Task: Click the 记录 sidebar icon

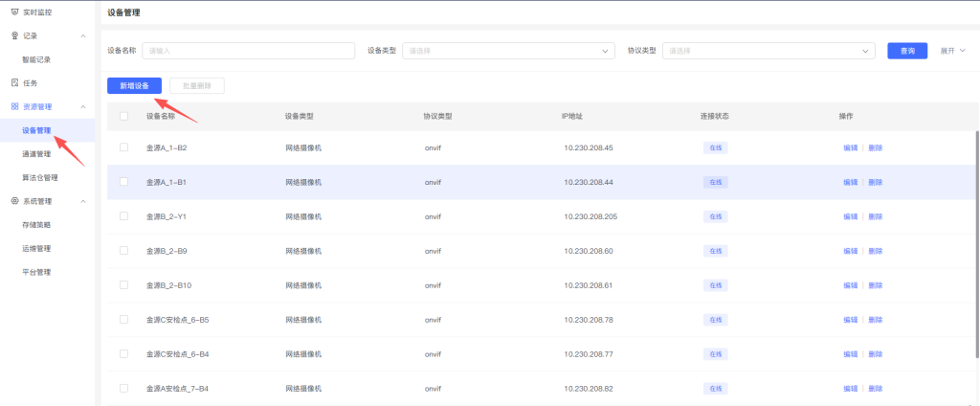Action: 14,35
